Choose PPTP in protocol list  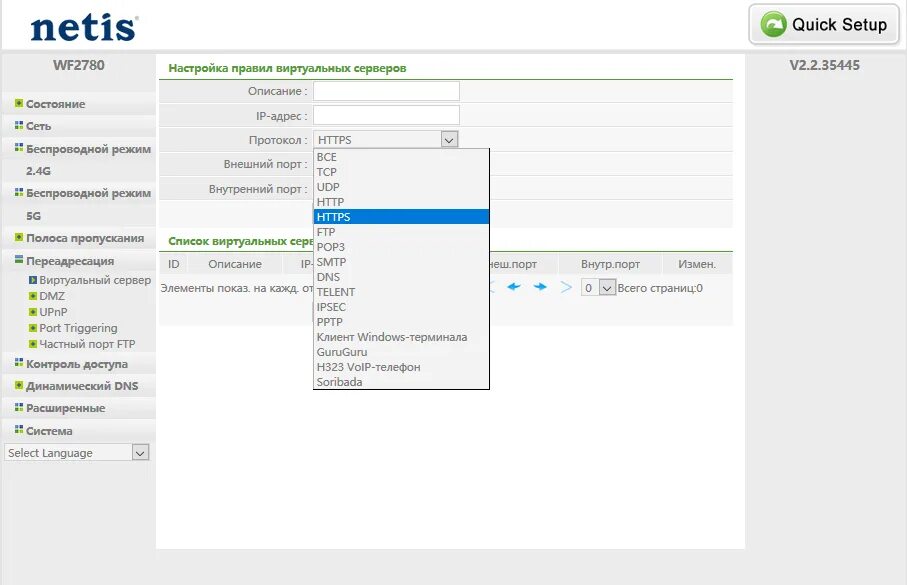(x=401, y=322)
